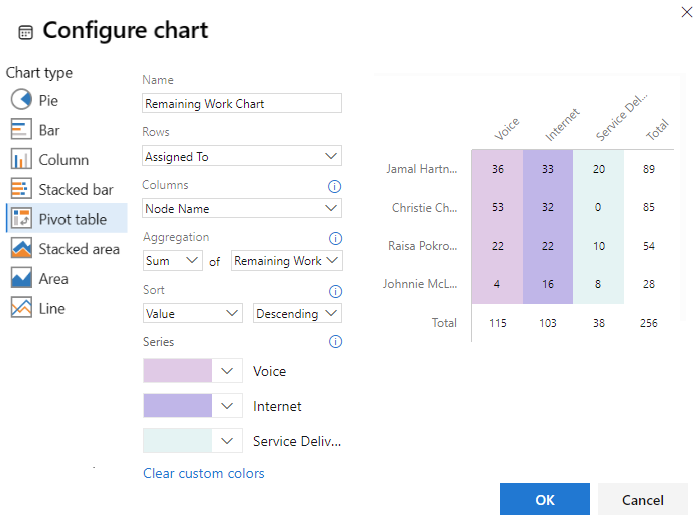This screenshot has height=526, width=694.
Task: Select the Stacked bar chart icon
Action: coord(21,189)
